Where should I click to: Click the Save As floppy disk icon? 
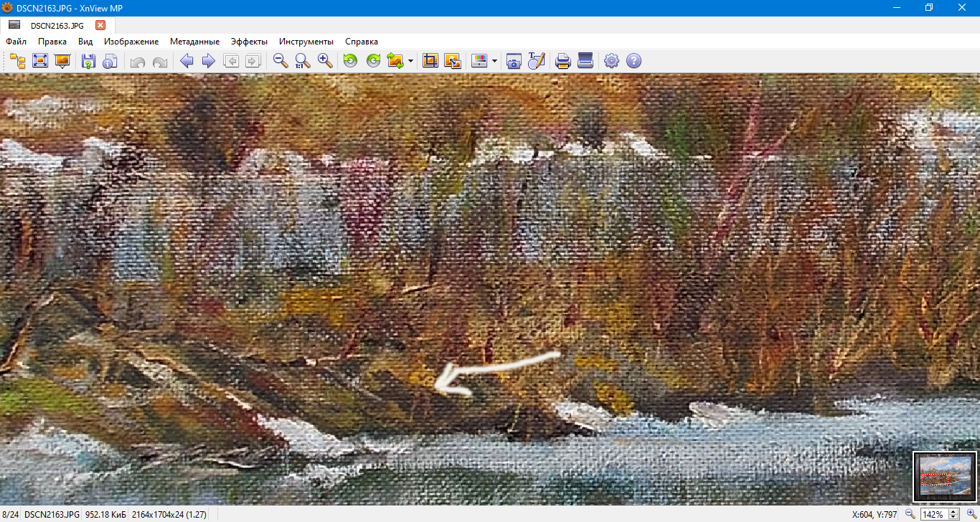(88, 61)
